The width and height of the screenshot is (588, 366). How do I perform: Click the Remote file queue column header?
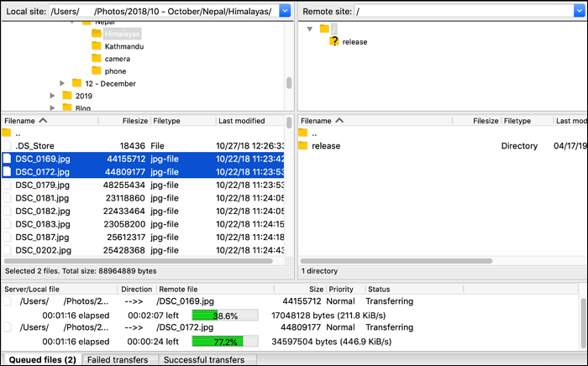click(x=215, y=290)
